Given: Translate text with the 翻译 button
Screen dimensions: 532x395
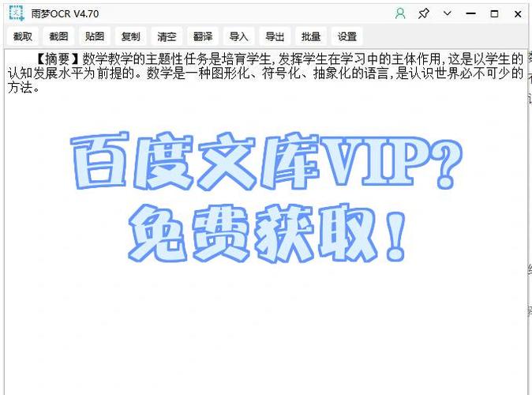Looking at the screenshot, I should (x=203, y=36).
